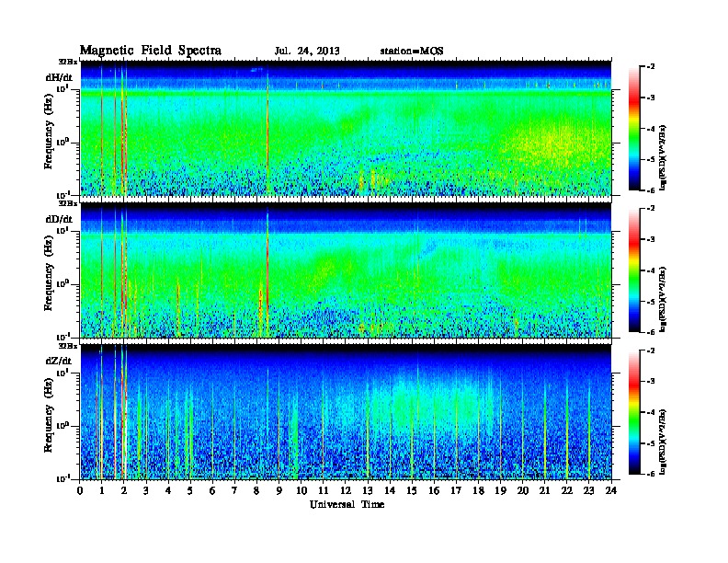Click hour tick label 2 on time axis

124,491
